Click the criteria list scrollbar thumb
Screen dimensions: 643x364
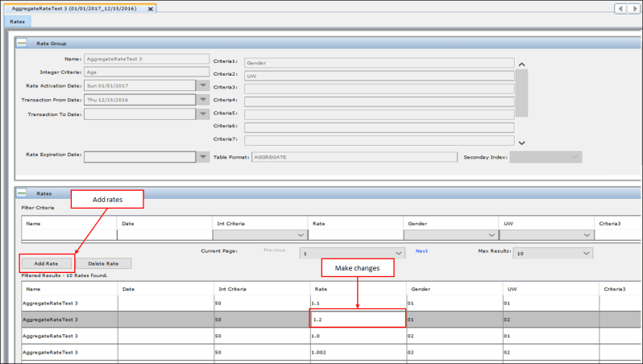point(521,93)
